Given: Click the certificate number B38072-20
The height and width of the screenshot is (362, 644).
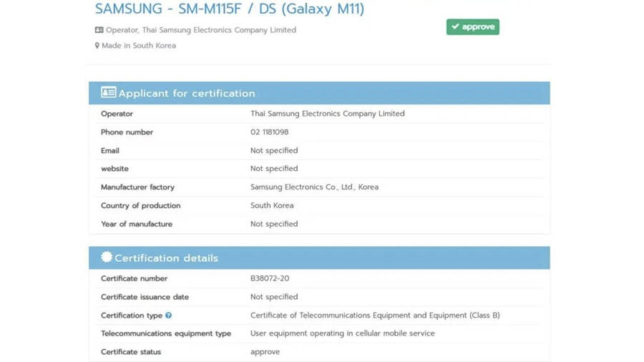Looking at the screenshot, I should pos(270,278).
